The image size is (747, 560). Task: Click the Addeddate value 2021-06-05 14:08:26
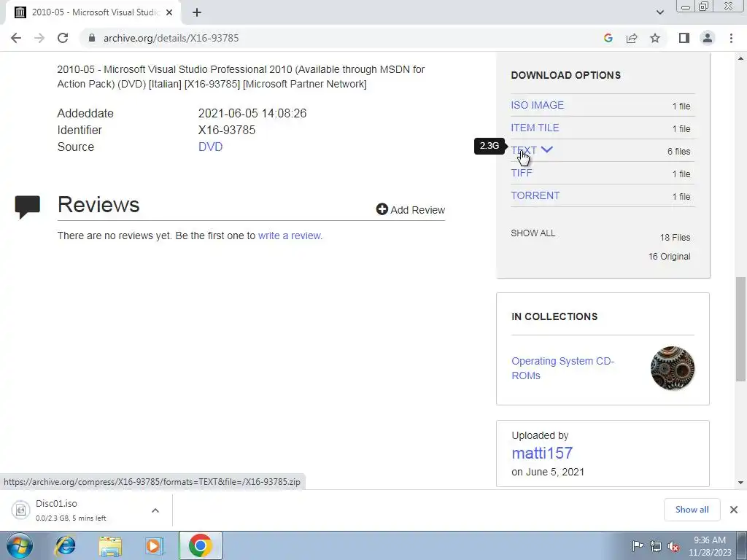252,113
